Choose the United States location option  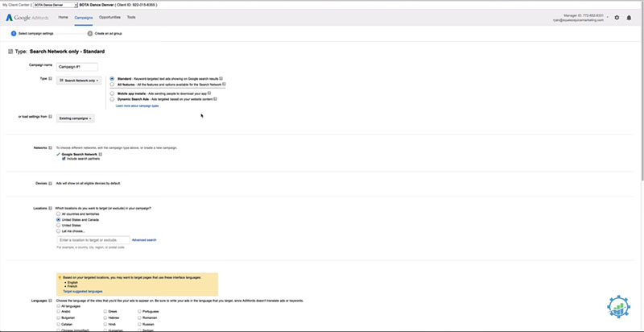[x=58, y=225]
